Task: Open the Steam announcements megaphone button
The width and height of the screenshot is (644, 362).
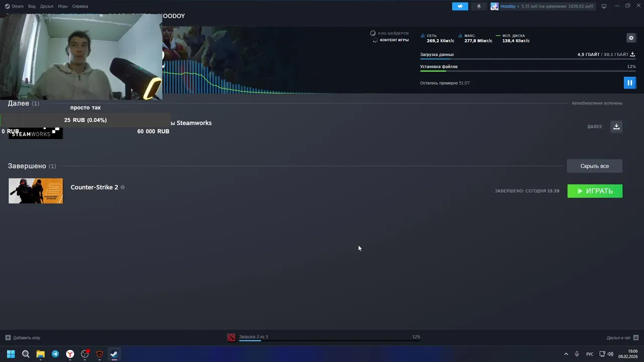Action: (x=460, y=7)
